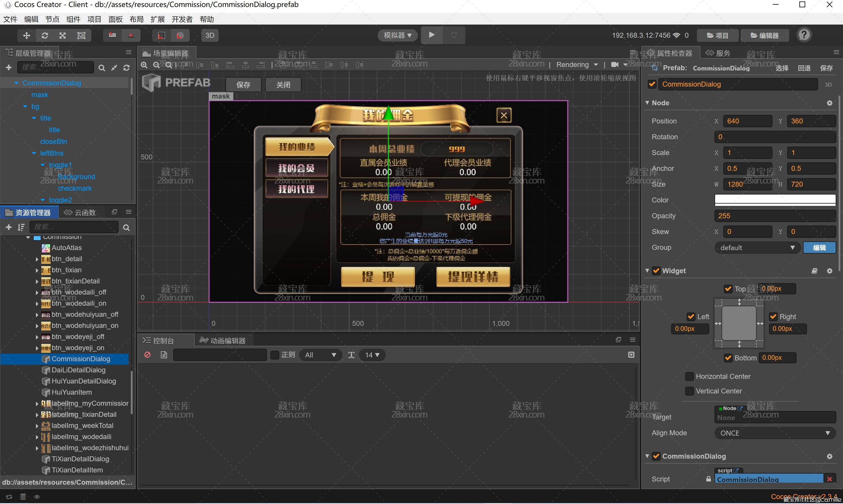Click the assets search magnifier icon

(126, 228)
